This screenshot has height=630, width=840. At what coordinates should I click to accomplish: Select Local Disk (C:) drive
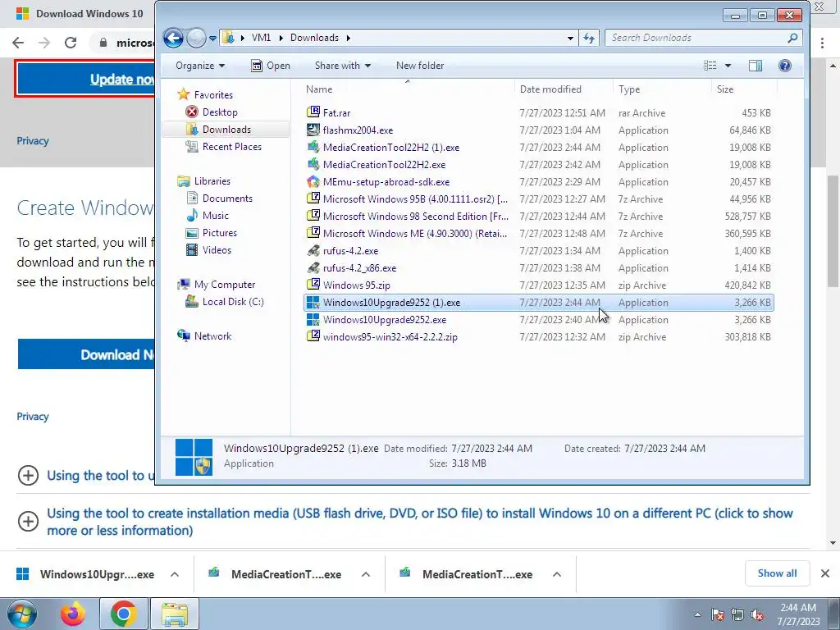232,302
